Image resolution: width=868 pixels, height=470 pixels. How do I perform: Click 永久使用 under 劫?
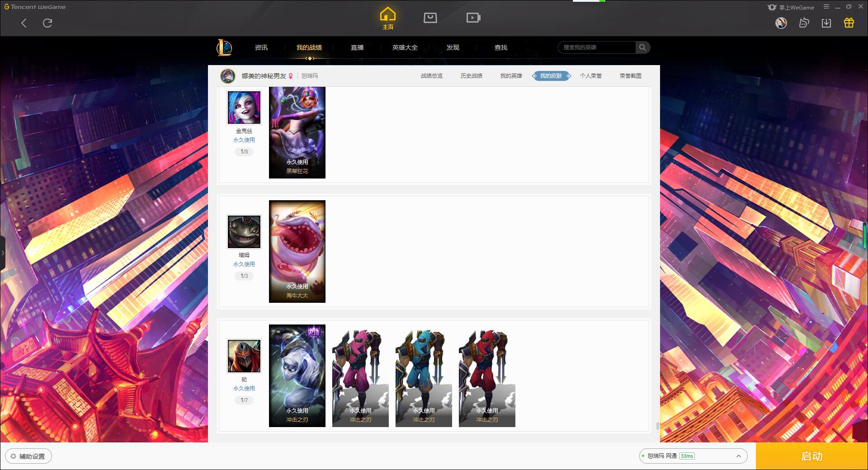[244, 389]
